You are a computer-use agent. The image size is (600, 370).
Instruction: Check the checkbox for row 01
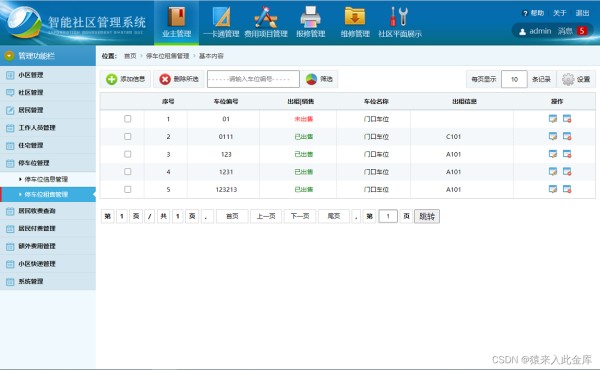127,119
